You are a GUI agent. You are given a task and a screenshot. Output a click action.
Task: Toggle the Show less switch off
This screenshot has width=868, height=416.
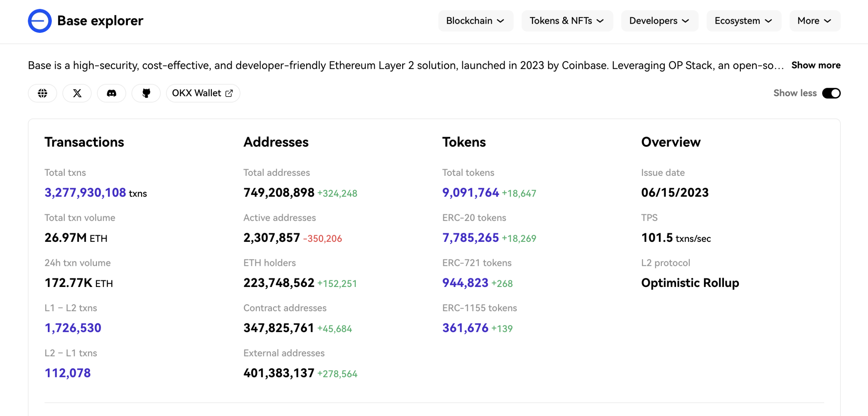pos(831,93)
